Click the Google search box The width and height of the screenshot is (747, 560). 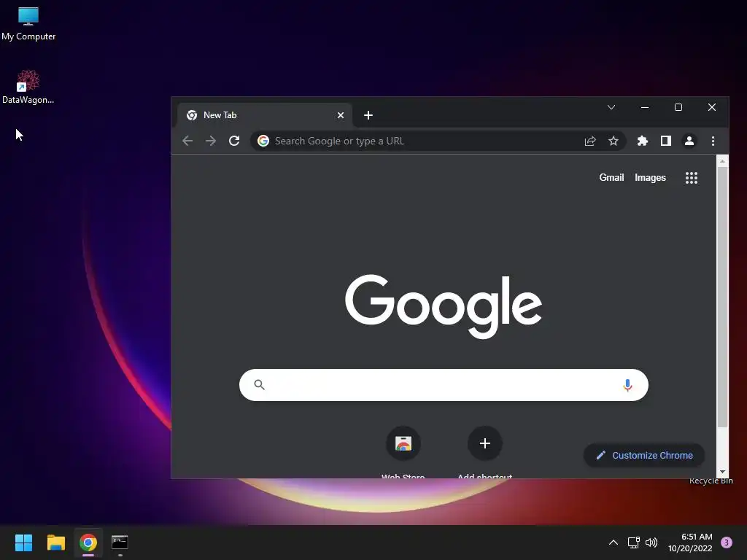coord(444,385)
